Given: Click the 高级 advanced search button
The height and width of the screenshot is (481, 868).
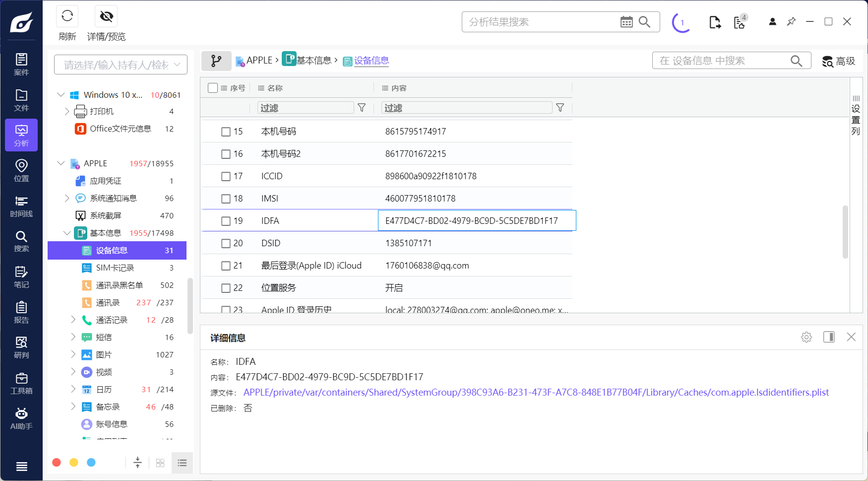Looking at the screenshot, I should point(839,61).
